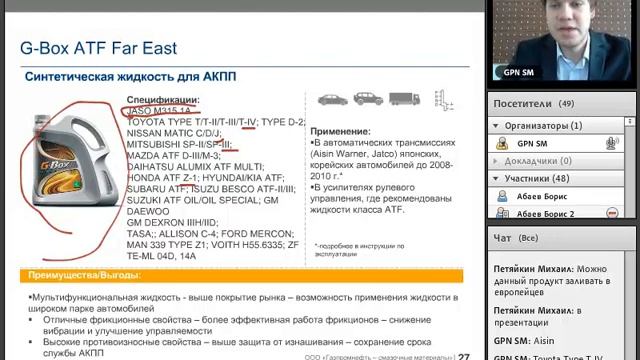Click the slide title G-Box ATF Far East
The width and height of the screenshot is (640, 360).
click(98, 48)
